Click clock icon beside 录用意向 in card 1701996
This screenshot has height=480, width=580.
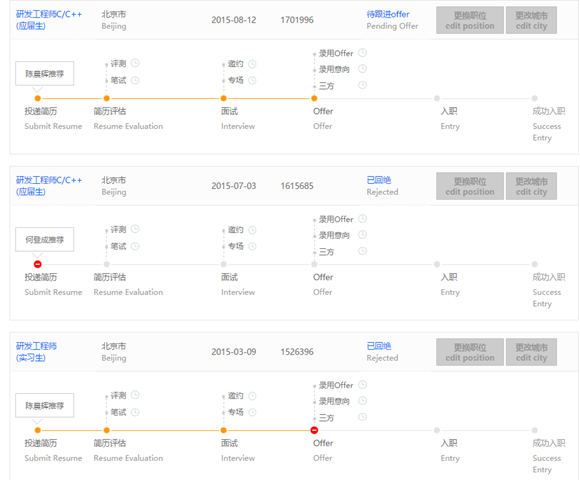pyautogui.click(x=362, y=68)
